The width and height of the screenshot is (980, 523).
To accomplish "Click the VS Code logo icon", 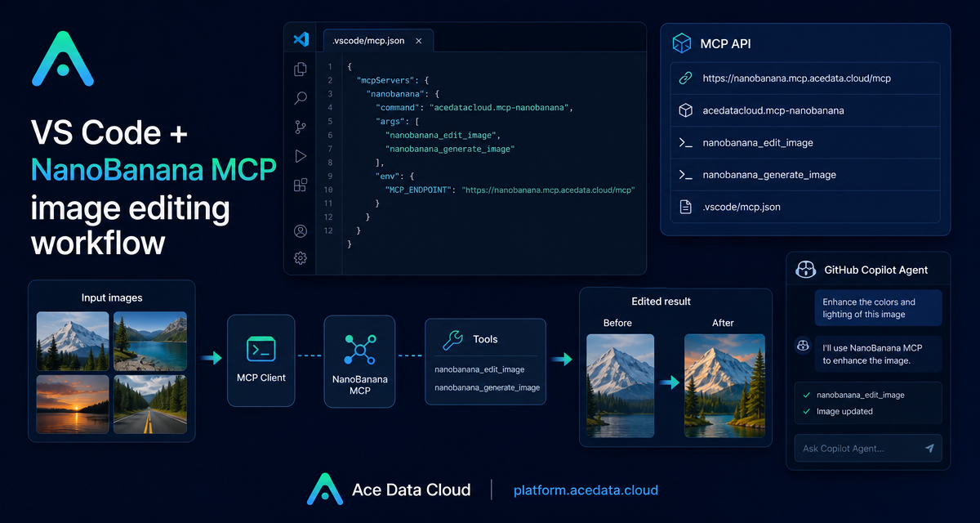I will coord(301,38).
